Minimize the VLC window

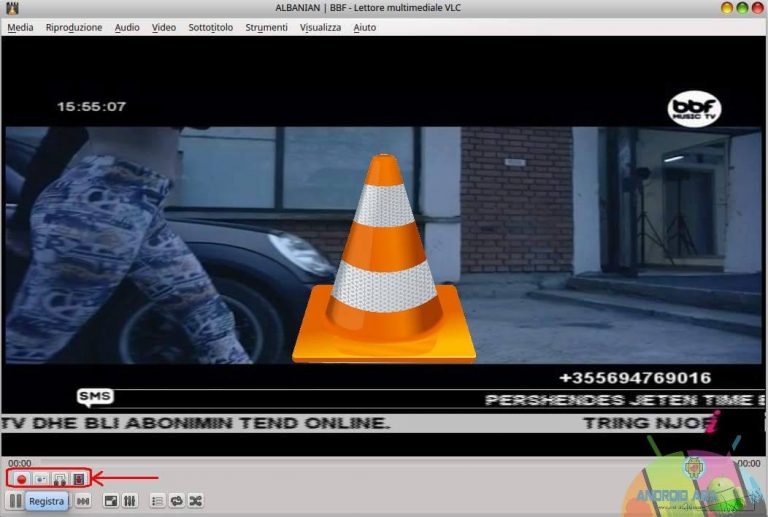(x=727, y=7)
